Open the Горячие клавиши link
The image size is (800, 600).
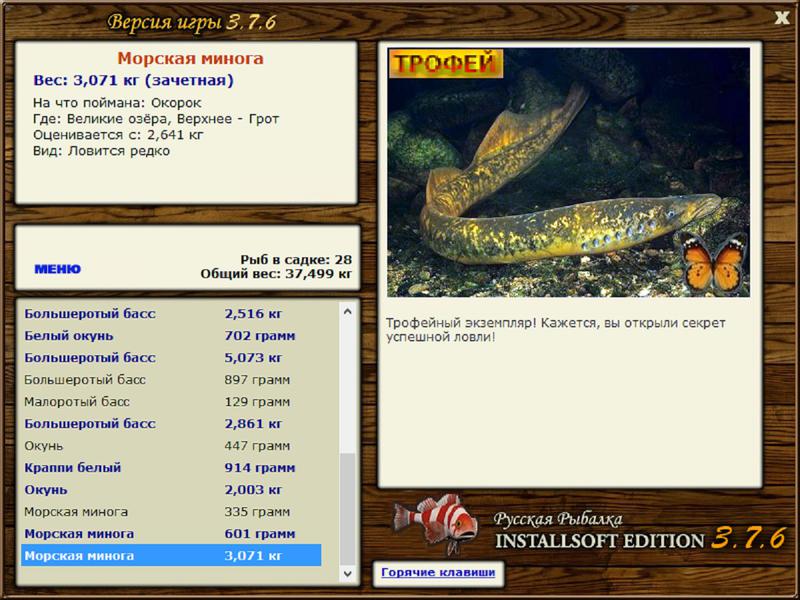(x=438, y=572)
